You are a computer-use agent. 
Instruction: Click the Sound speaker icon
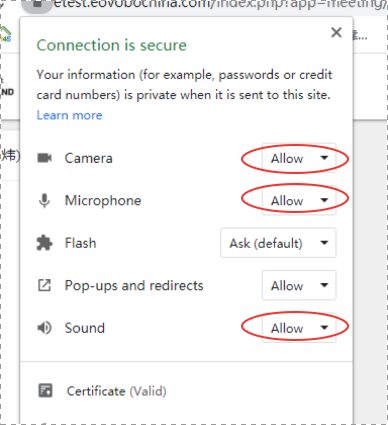[x=44, y=328]
